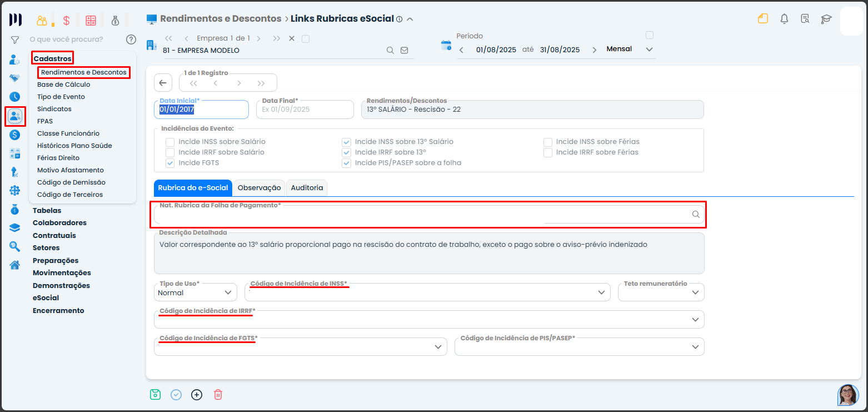
Task: Clear the company selection with X
Action: 292,39
